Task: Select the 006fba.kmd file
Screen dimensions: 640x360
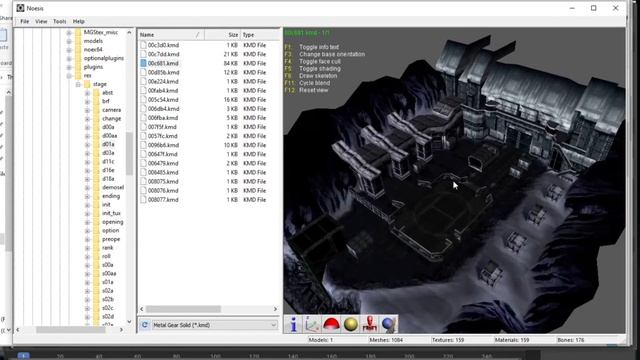Action: tap(163, 118)
